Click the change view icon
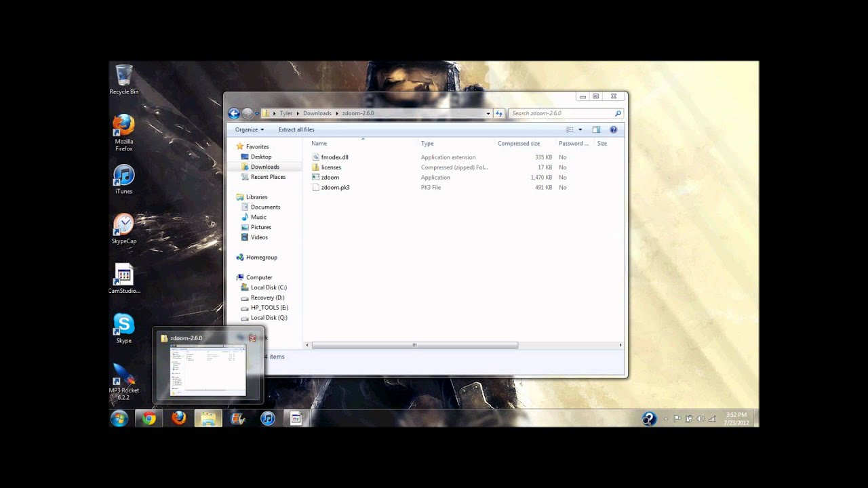 point(570,129)
